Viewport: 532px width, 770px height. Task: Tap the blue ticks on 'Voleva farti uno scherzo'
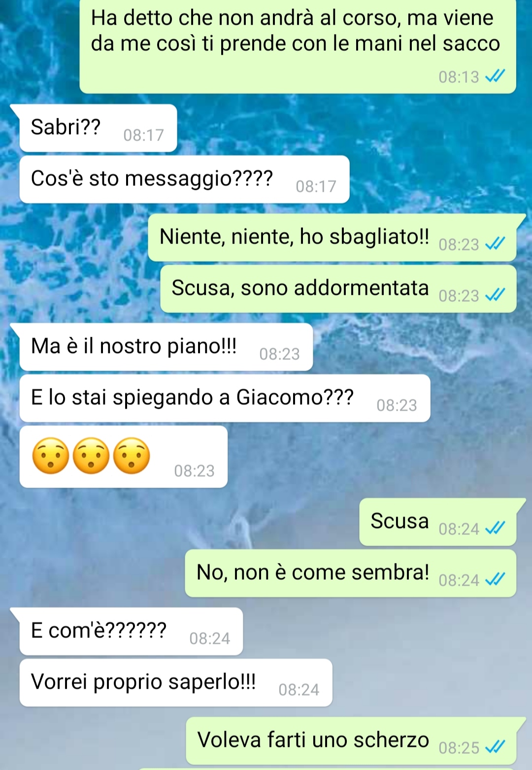(495, 747)
